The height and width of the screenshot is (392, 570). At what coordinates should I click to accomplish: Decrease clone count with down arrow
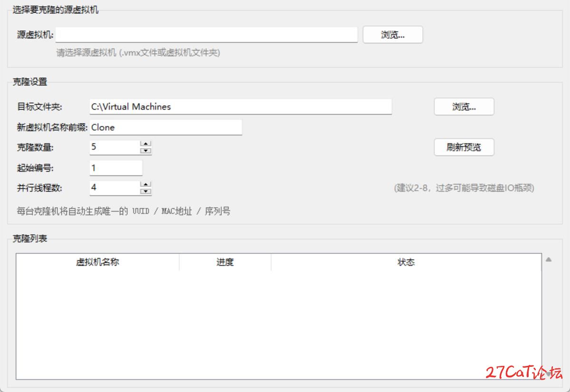tap(146, 151)
